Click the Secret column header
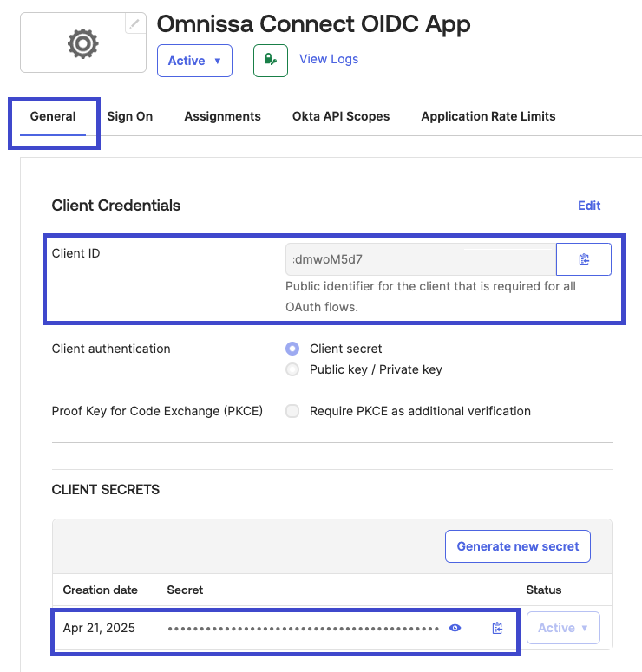Viewport: 642px width, 672px height. click(x=185, y=590)
